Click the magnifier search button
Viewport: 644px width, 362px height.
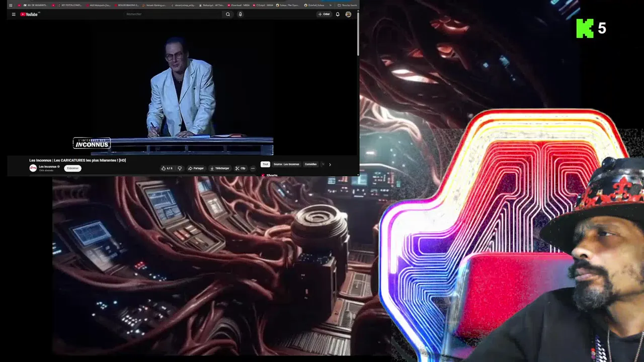coord(228,14)
